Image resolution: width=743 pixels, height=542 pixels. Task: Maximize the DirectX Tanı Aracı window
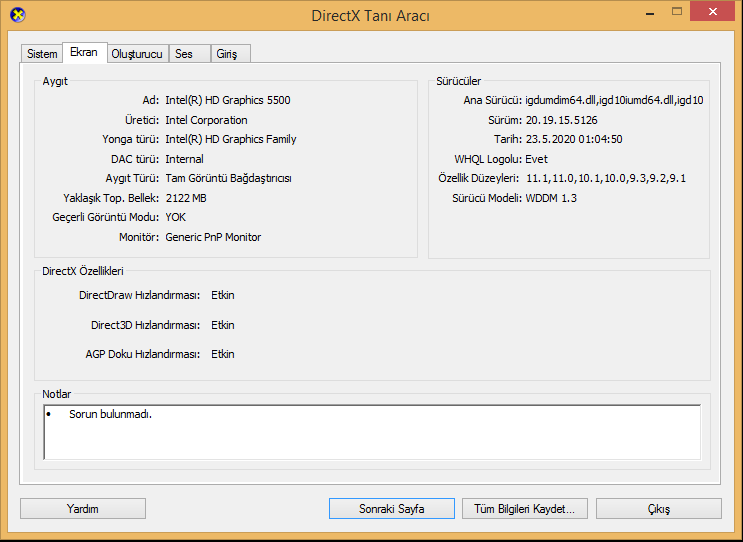pos(677,12)
